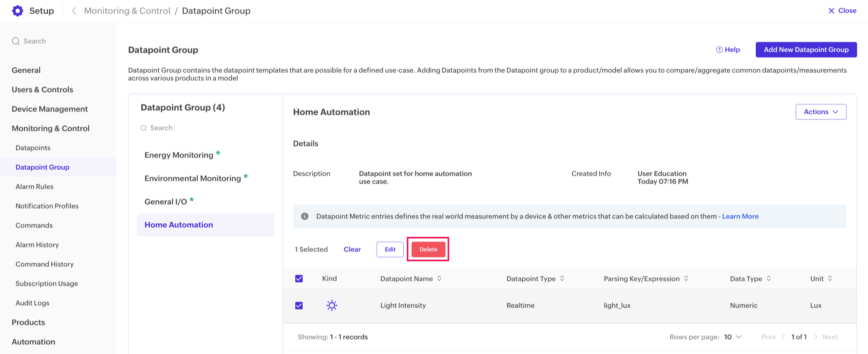Open Alarm Rules in the sidebar
868x354 pixels.
[x=34, y=187]
